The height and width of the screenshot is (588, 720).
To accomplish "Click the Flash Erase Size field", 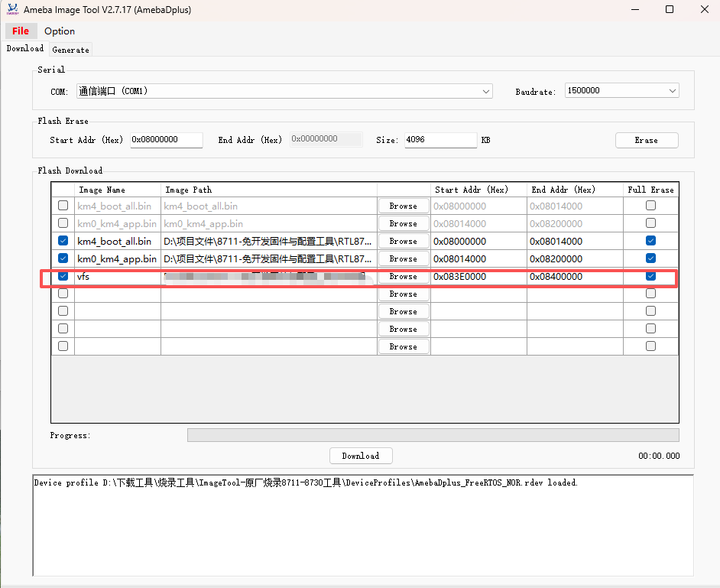I will click(x=440, y=140).
